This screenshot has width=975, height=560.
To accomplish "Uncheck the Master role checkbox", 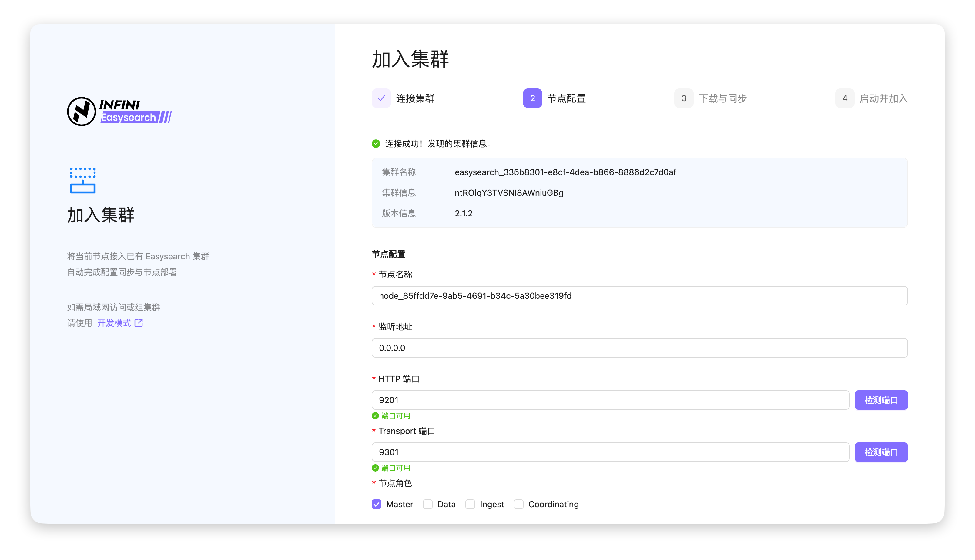I will pyautogui.click(x=377, y=504).
